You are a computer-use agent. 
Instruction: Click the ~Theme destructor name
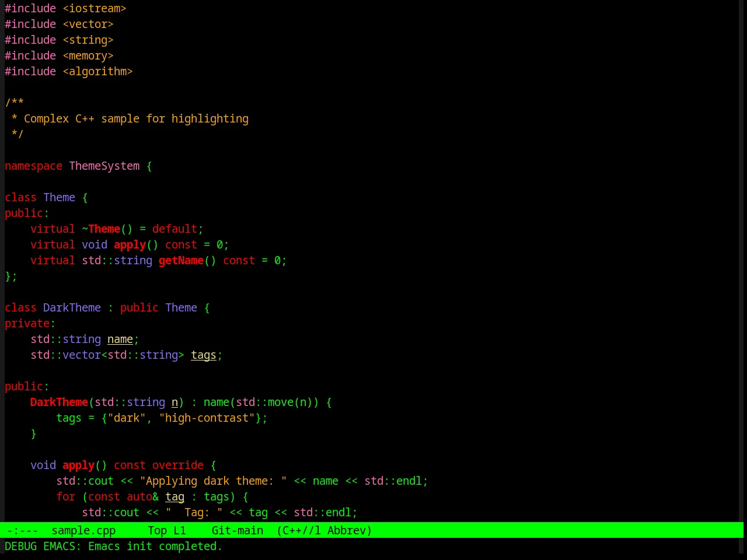click(x=101, y=229)
